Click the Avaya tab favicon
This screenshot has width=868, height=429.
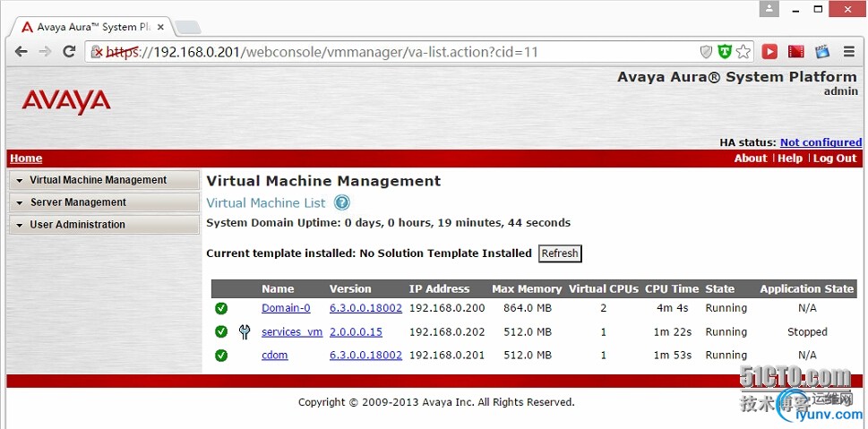click(27, 27)
